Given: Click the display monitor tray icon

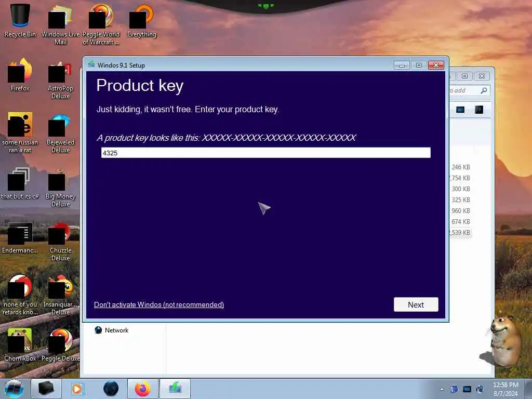Looking at the screenshot, I should click(x=467, y=389).
